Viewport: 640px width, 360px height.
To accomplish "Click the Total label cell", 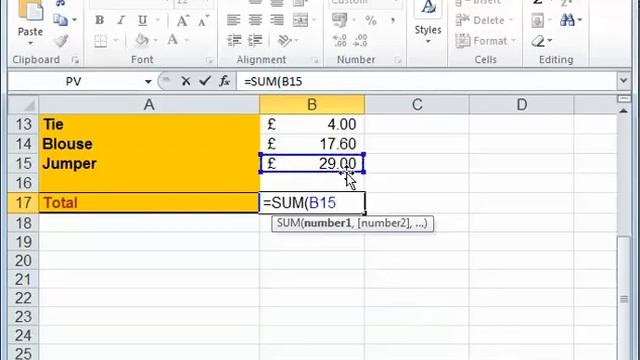I will click(x=149, y=202).
